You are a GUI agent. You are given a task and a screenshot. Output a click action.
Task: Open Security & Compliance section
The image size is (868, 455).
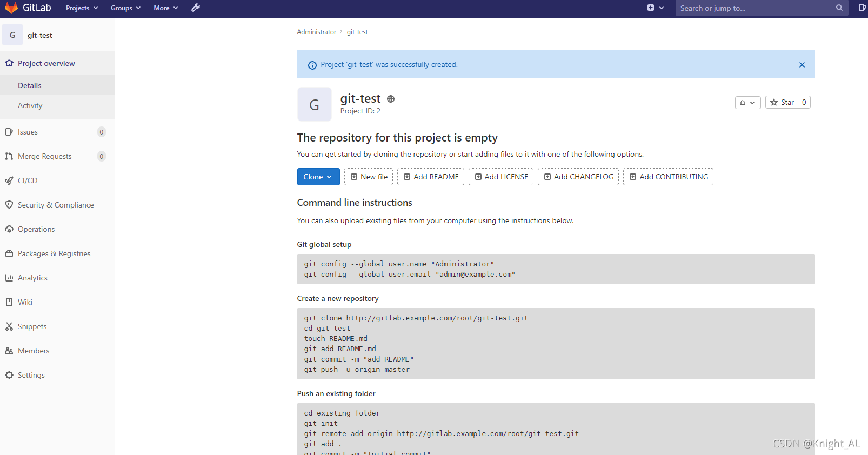[x=57, y=205]
